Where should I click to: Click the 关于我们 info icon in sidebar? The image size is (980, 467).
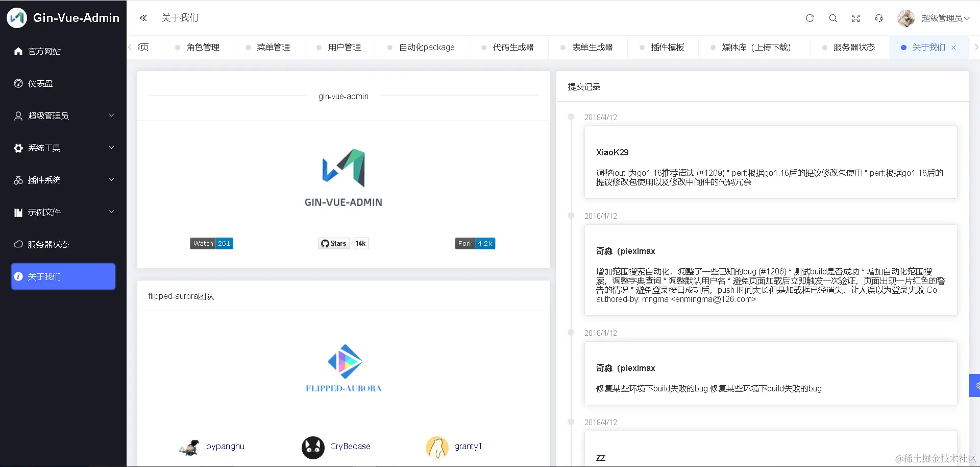point(18,276)
